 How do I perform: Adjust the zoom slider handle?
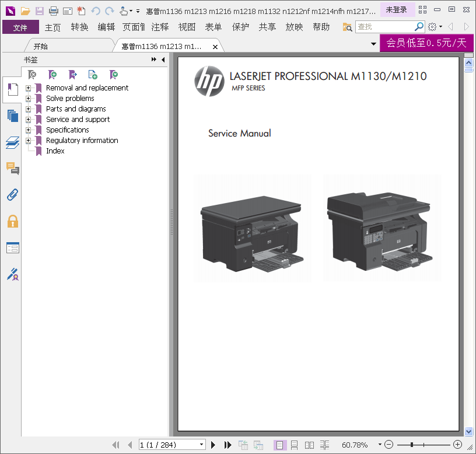(x=412, y=445)
